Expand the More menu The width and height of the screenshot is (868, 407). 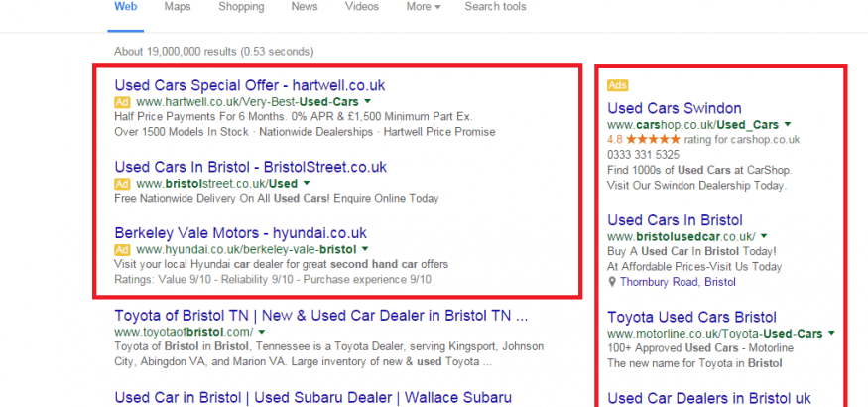click(x=424, y=7)
